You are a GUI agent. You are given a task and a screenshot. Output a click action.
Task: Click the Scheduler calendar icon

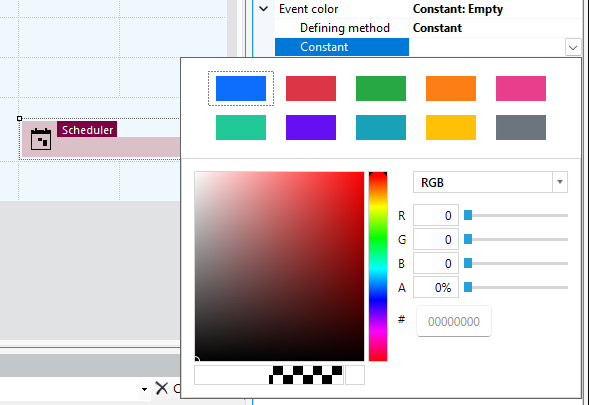point(41,139)
